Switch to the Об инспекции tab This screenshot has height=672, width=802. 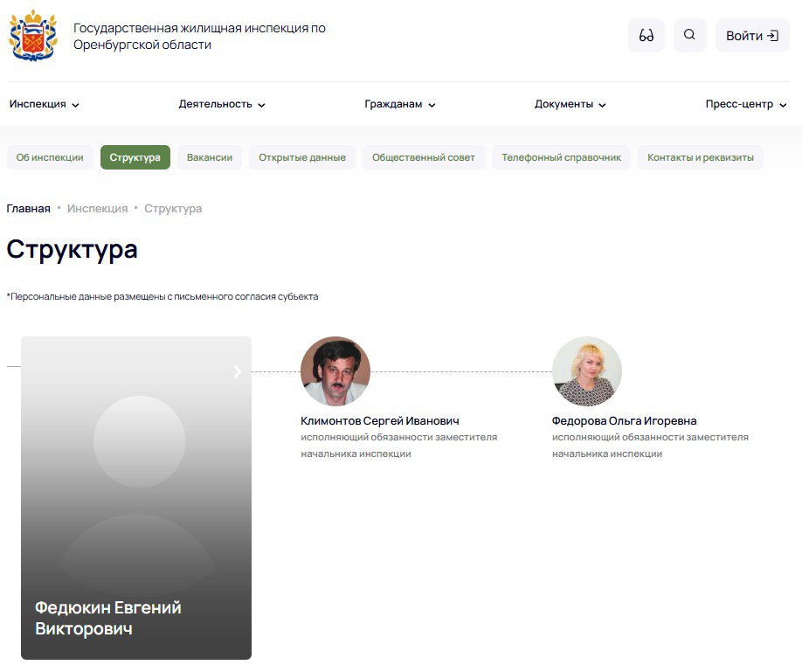(50, 157)
